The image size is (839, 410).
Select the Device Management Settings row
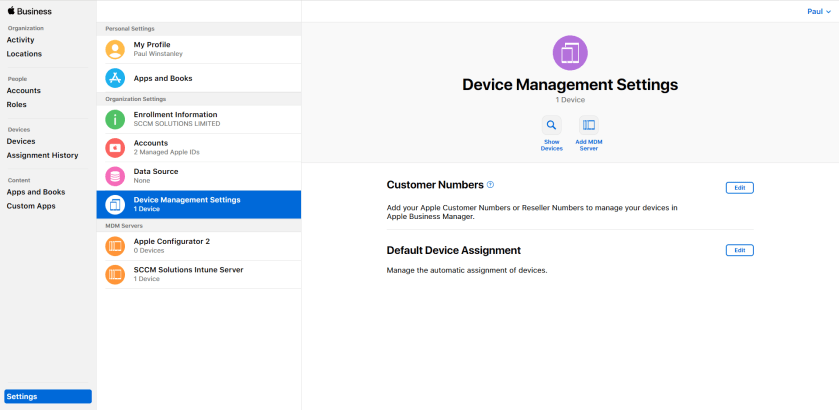[x=198, y=204]
